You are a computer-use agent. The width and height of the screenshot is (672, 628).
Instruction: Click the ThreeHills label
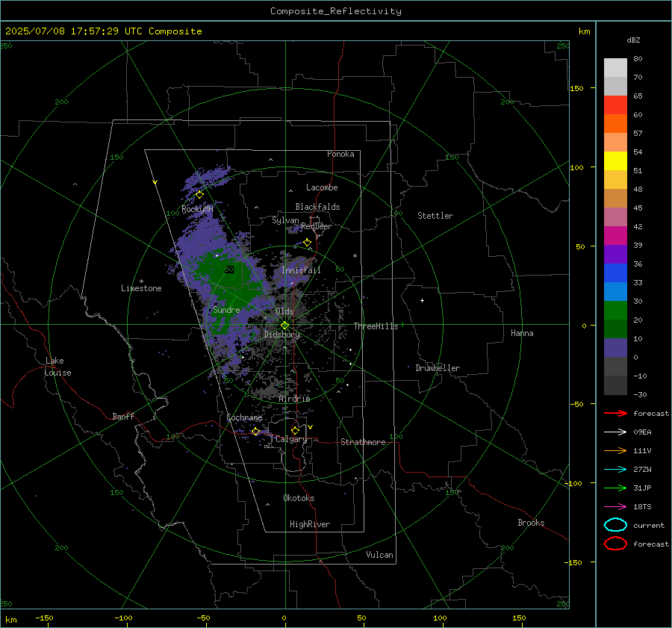click(376, 326)
